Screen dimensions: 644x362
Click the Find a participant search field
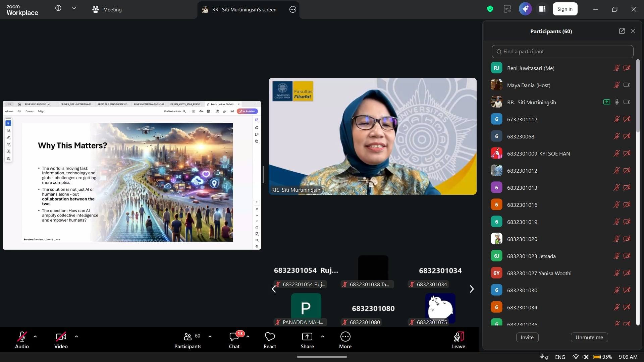[x=562, y=52]
